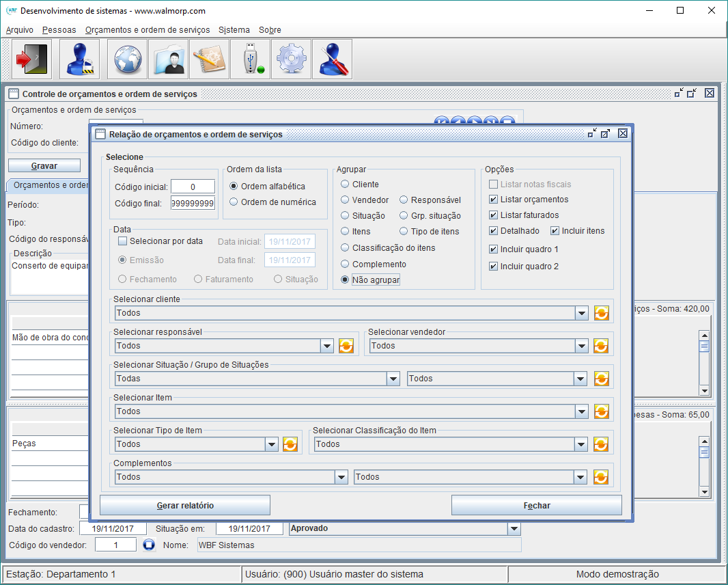Choose Vendedor grouping radio button
The width and height of the screenshot is (728, 585).
click(x=345, y=200)
